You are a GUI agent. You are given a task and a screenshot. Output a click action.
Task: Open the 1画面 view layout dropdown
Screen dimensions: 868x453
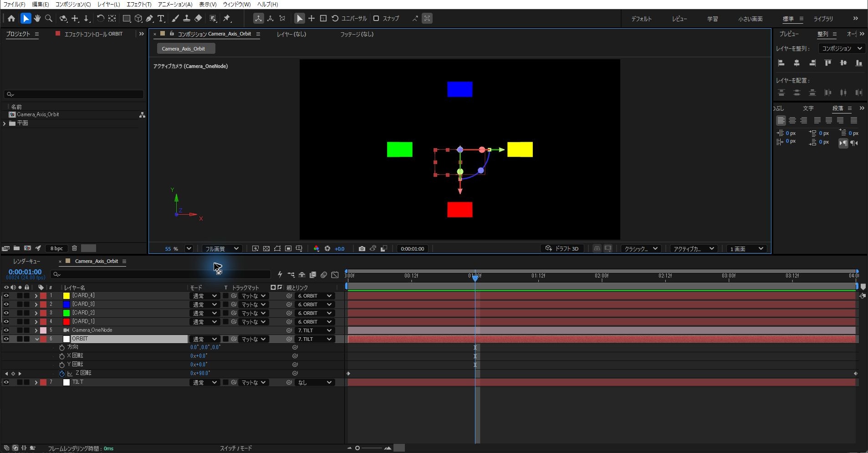point(746,248)
